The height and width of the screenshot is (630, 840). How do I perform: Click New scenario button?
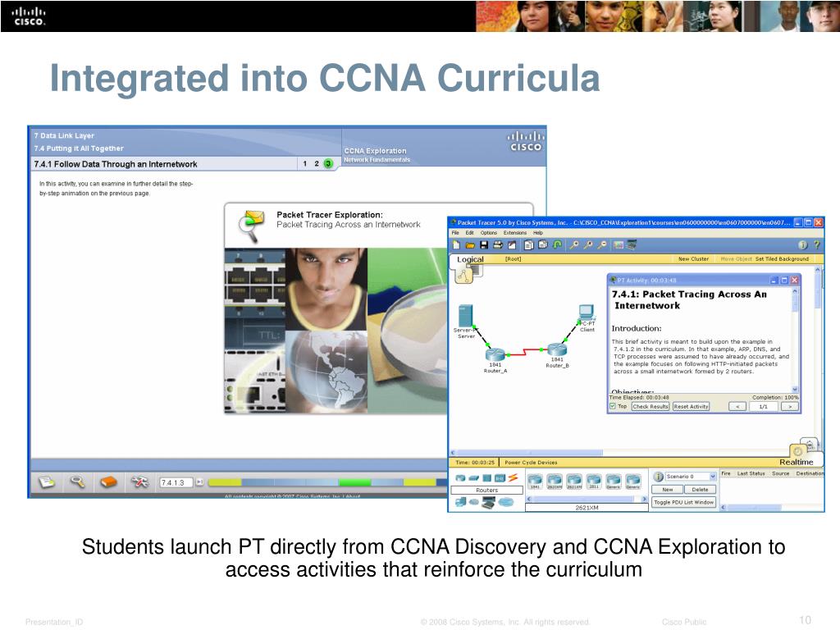pos(668,489)
